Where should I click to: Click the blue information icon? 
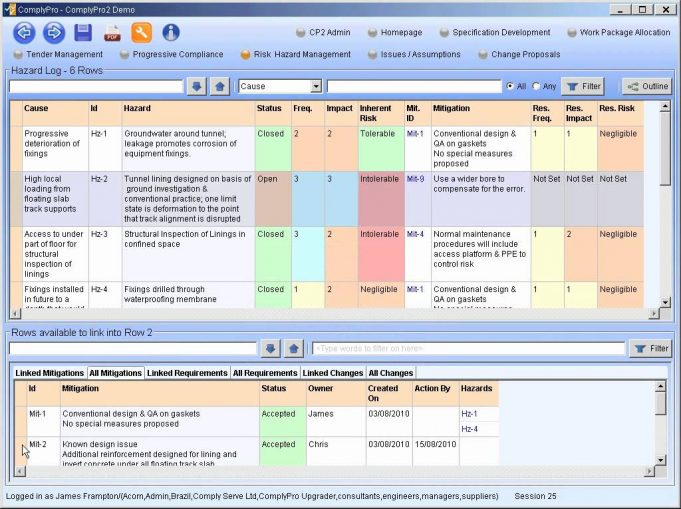[x=171, y=33]
